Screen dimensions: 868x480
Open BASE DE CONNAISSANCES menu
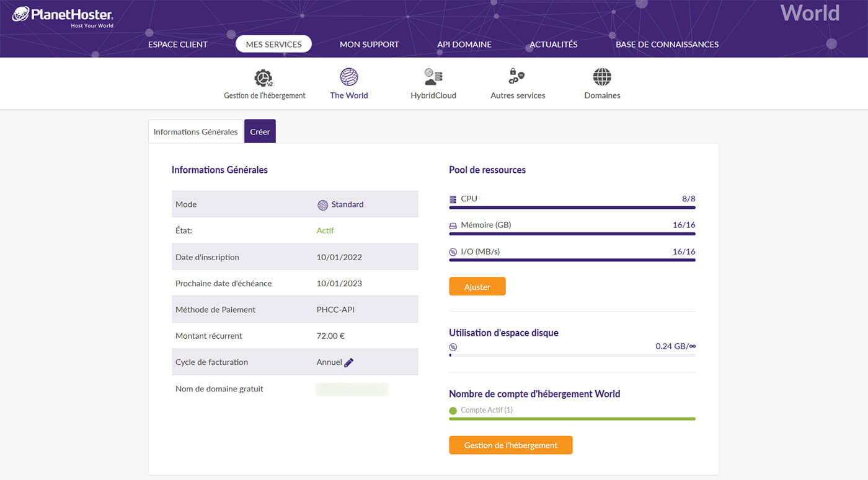tap(667, 44)
